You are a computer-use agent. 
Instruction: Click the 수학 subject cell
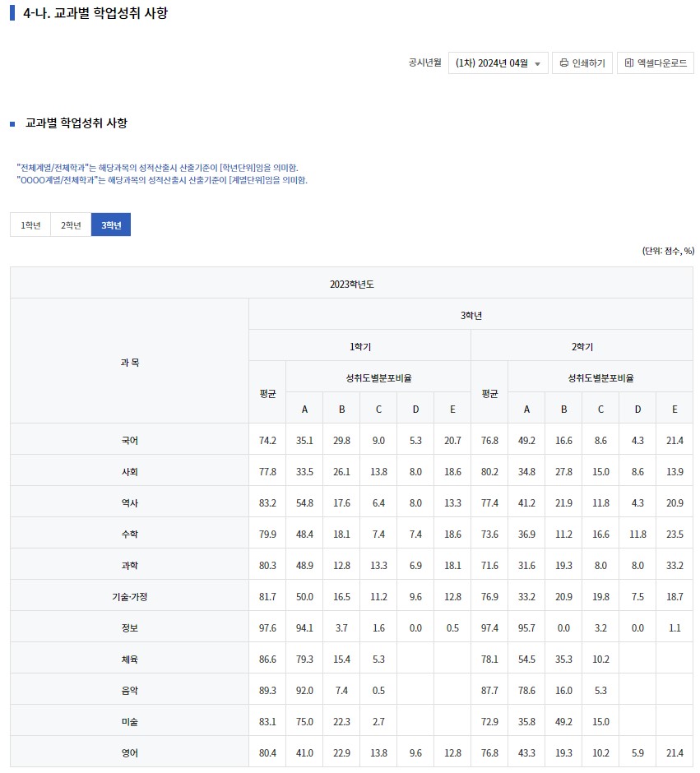point(129,534)
